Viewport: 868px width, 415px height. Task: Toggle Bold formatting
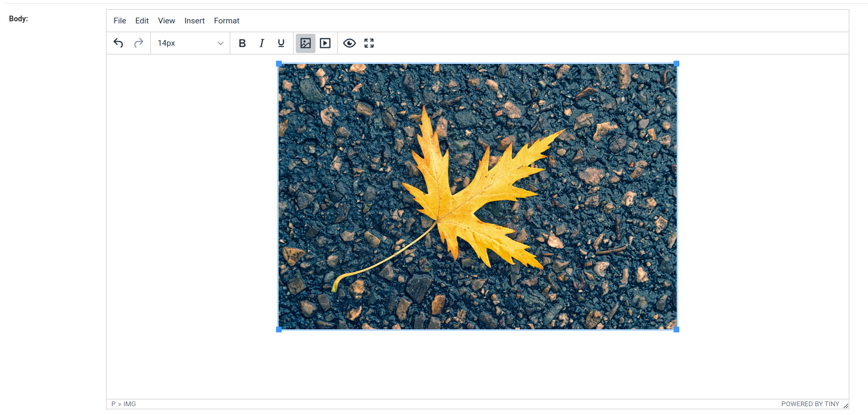(x=242, y=43)
